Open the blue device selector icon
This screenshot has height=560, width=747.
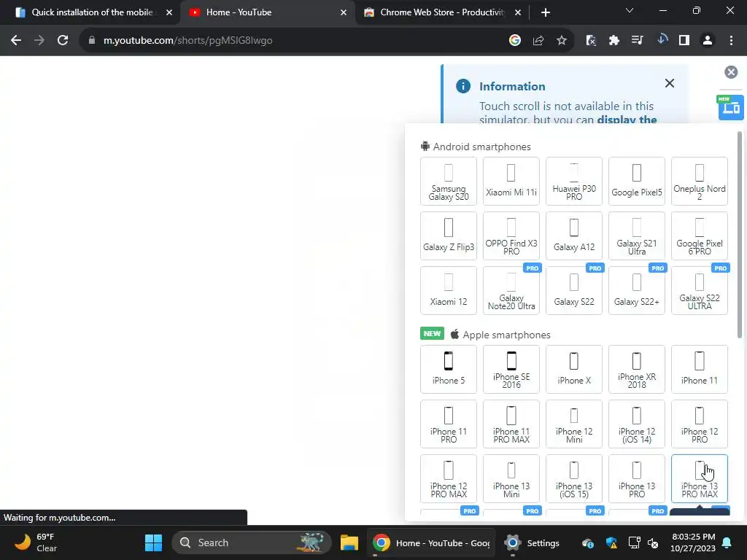coord(730,107)
